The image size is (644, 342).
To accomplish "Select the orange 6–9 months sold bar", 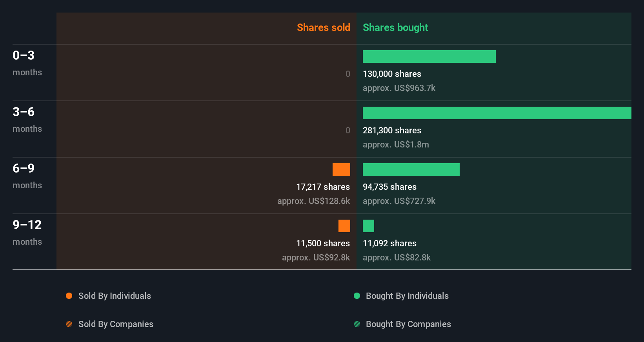I will click(x=341, y=169).
